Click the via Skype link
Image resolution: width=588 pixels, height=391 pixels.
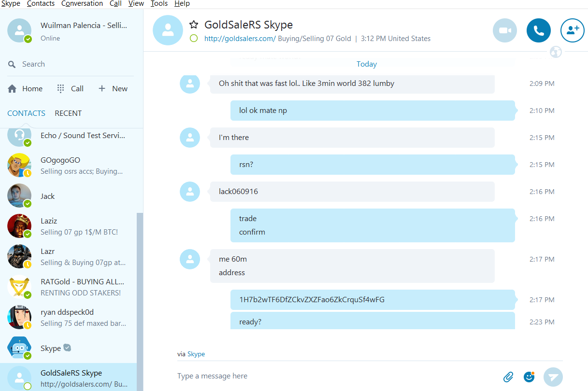coord(196,354)
